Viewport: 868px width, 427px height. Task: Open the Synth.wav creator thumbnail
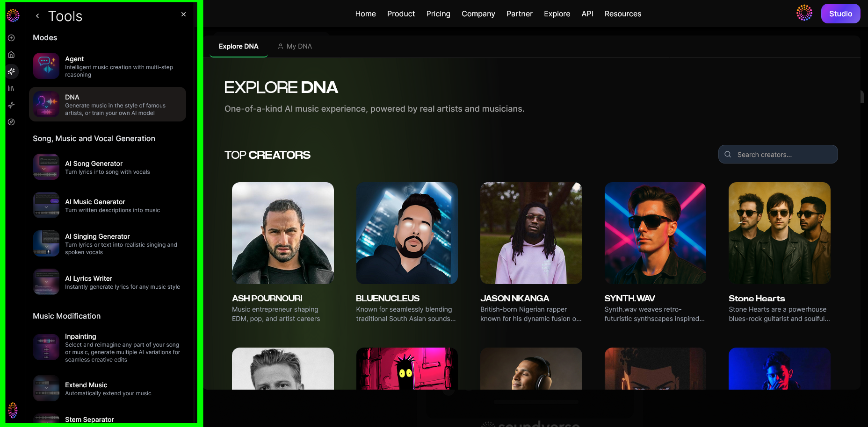[655, 233]
